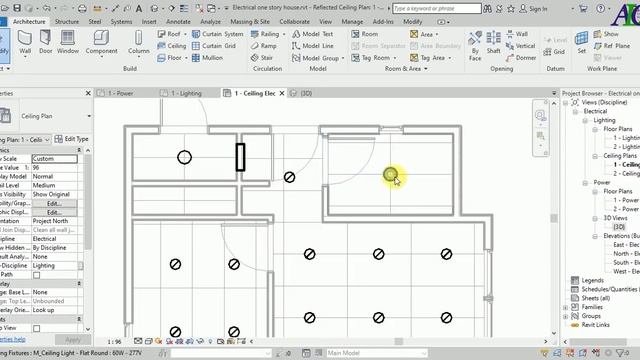Click the Shaft opening tool
640x360 pixels.
(493, 42)
